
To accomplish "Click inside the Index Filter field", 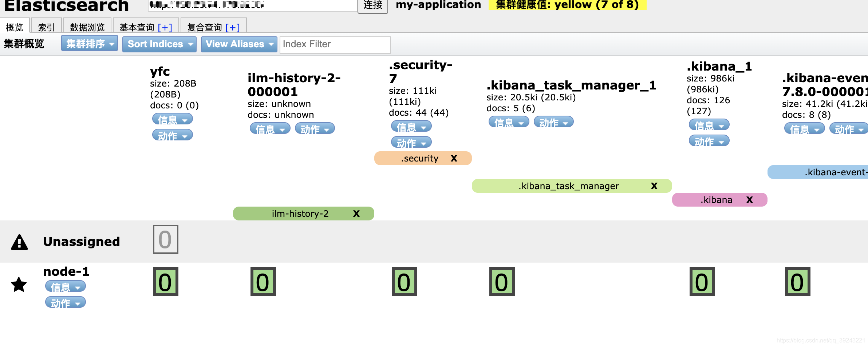I will coord(335,44).
